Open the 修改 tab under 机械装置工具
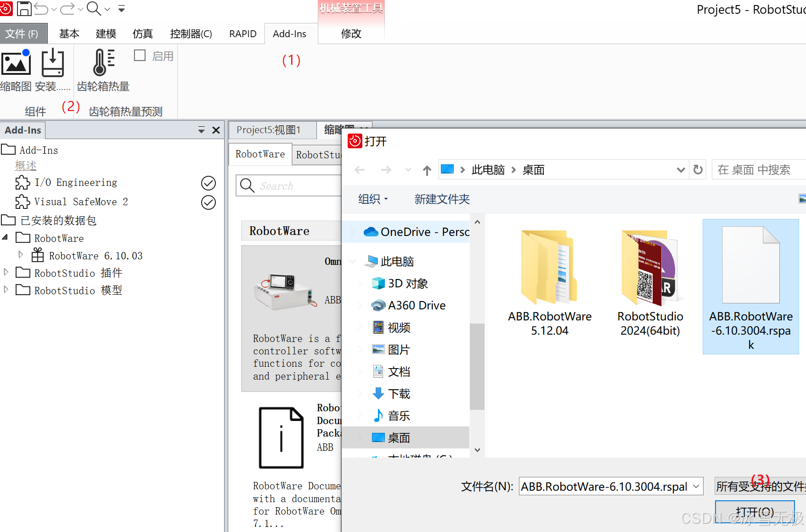This screenshot has height=532, width=806. click(351, 34)
